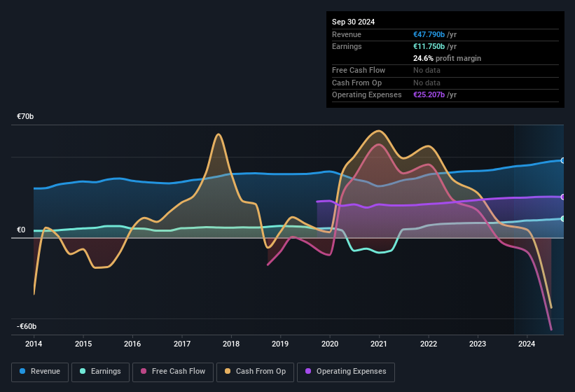Click the Free Cash Flow row label in tooltip

tap(359, 70)
